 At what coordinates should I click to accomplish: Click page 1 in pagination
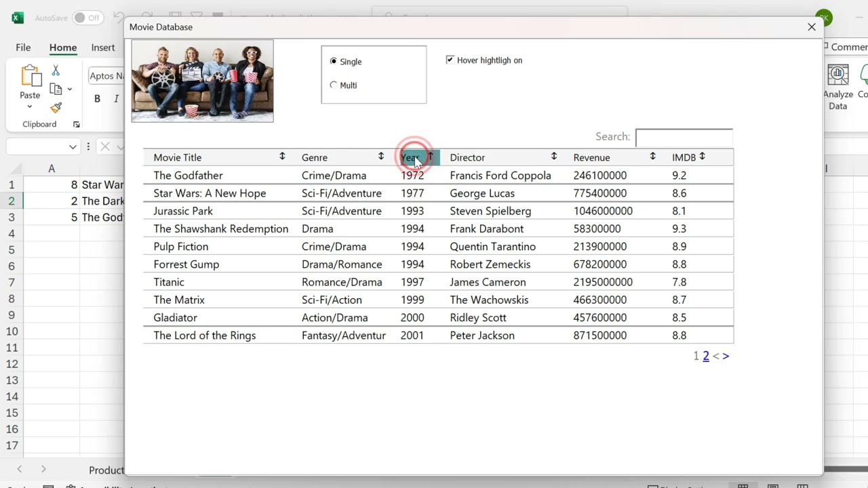[696, 356]
